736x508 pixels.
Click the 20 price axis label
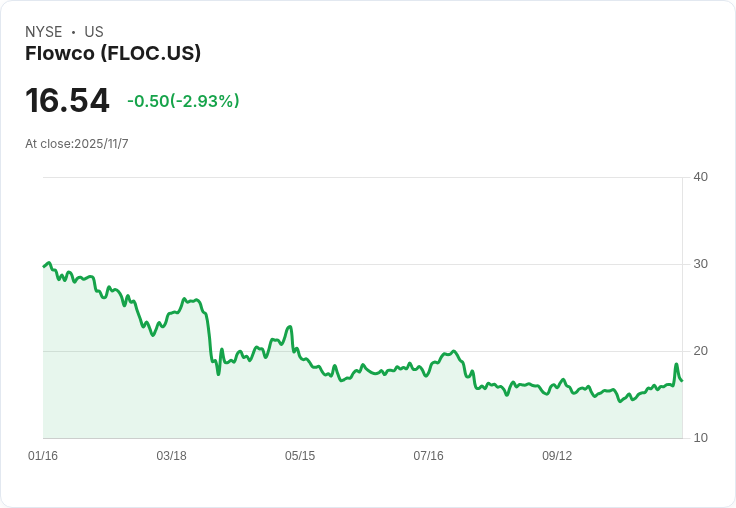click(x=700, y=351)
